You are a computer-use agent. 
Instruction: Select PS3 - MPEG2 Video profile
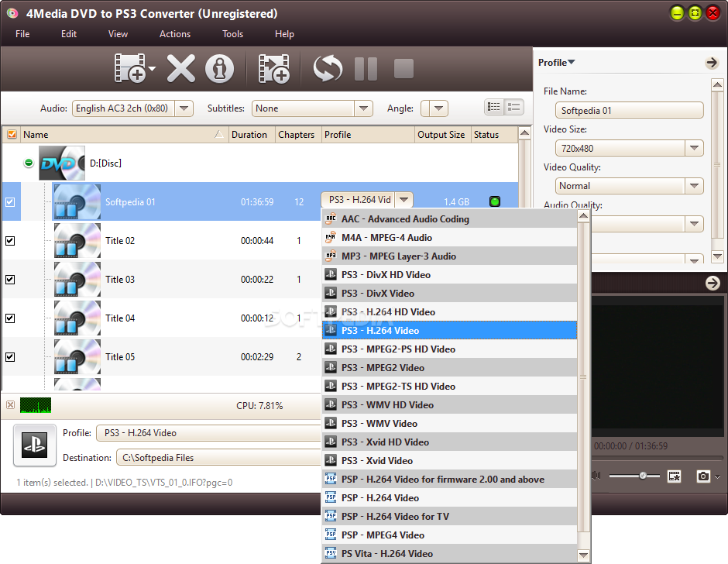(449, 367)
